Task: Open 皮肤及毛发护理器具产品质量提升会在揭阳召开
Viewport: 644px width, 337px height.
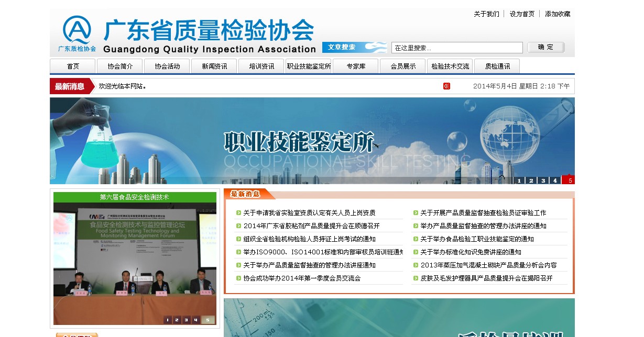Action: pyautogui.click(x=486, y=278)
